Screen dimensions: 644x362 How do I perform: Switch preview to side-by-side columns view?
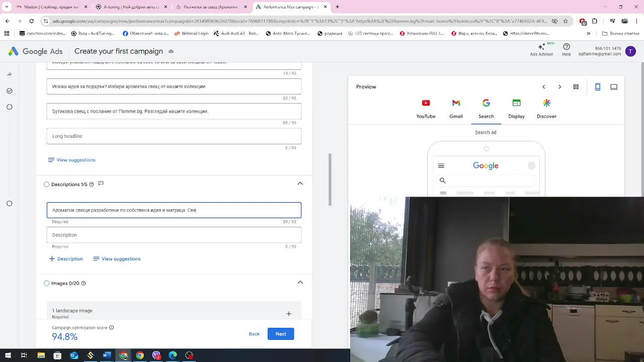tap(576, 87)
